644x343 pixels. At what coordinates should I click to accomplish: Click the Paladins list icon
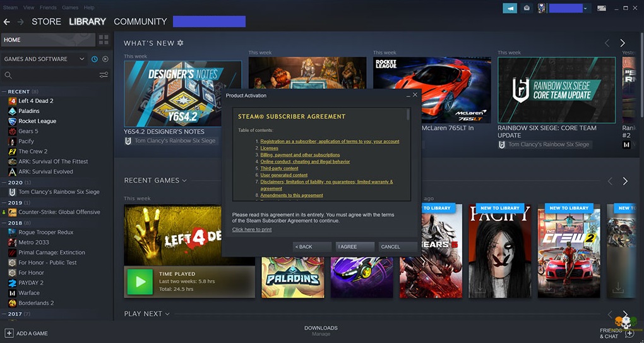[13, 111]
